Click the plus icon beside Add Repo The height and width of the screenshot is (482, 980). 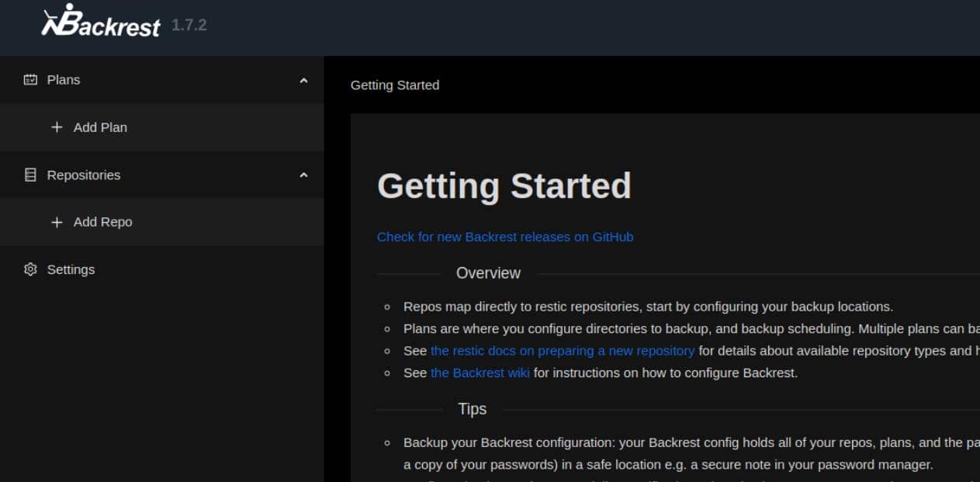[57, 222]
